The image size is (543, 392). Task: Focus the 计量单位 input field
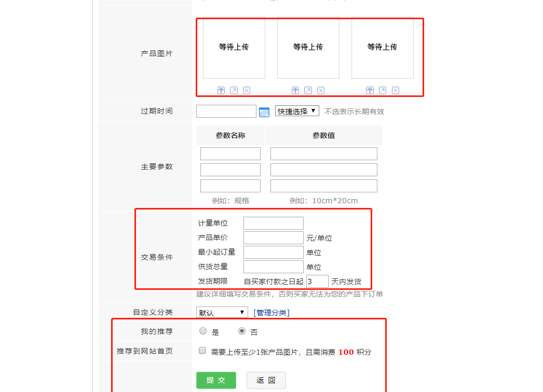tap(273, 223)
